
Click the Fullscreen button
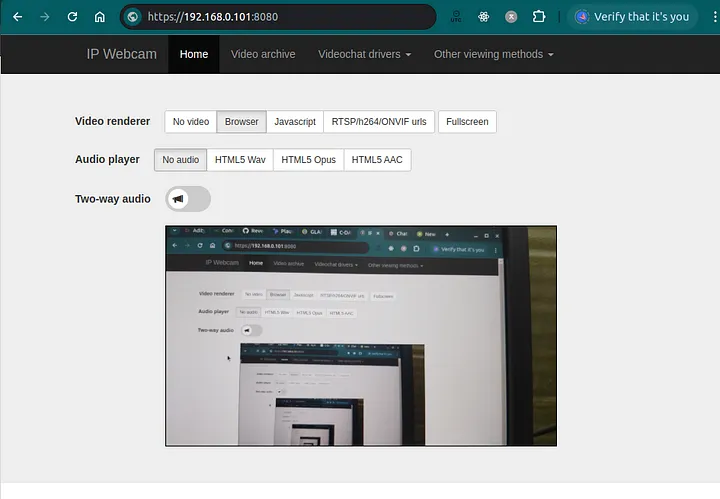pyautogui.click(x=467, y=122)
